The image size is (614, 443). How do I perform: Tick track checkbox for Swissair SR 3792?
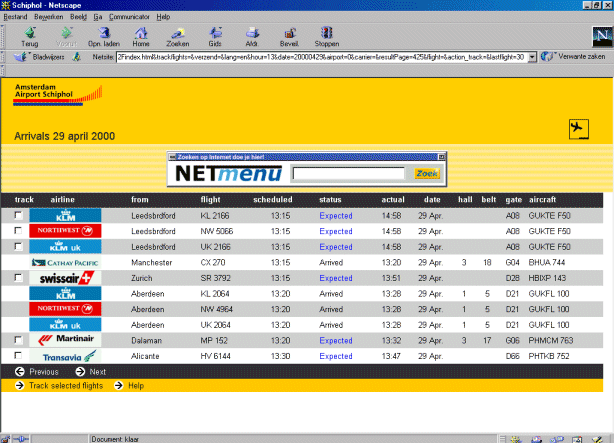(x=18, y=278)
